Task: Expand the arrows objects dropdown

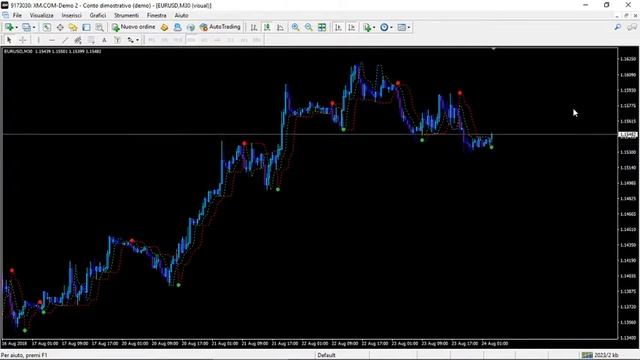Action: [138, 40]
